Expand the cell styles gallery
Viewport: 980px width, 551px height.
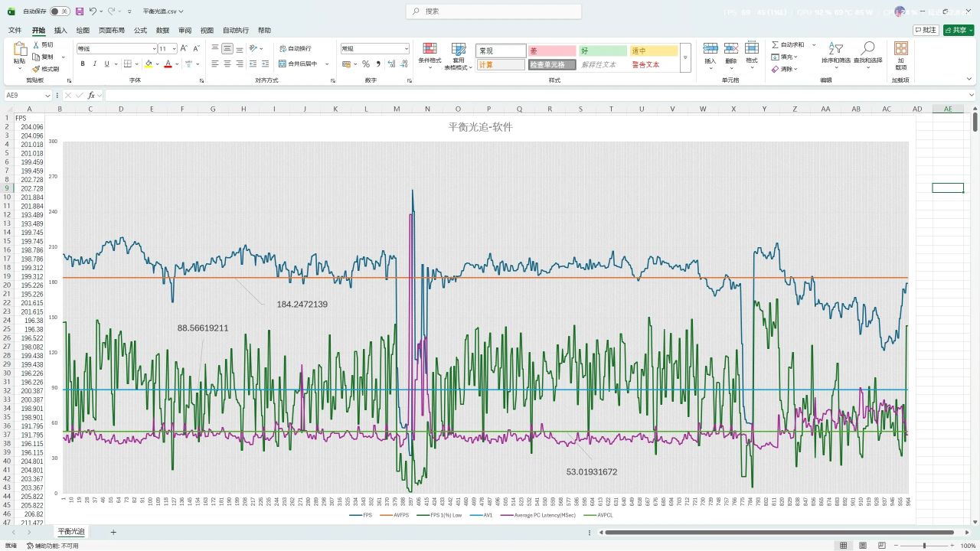[685, 57]
